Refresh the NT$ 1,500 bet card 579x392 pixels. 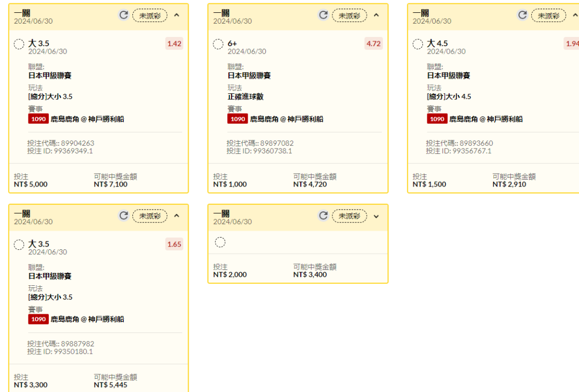[522, 15]
